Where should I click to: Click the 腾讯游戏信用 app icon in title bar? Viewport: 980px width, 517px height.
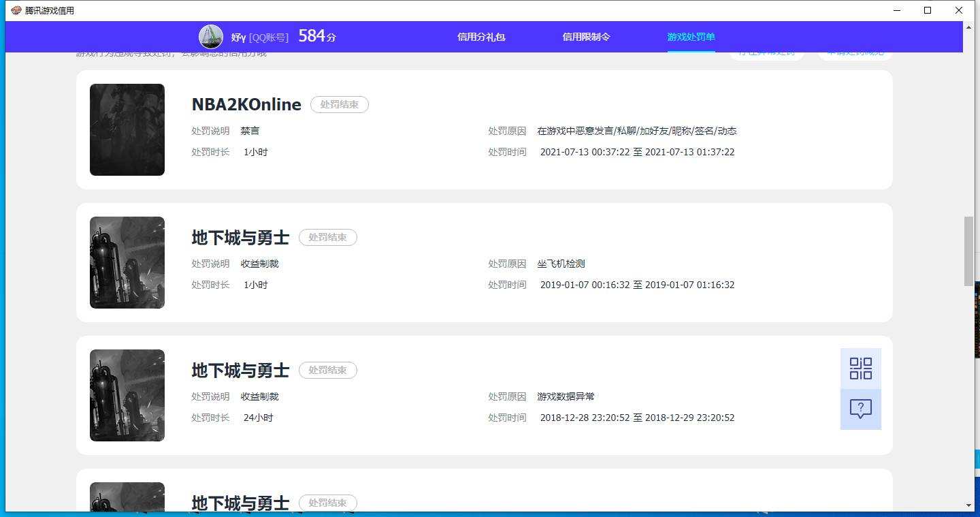16,10
